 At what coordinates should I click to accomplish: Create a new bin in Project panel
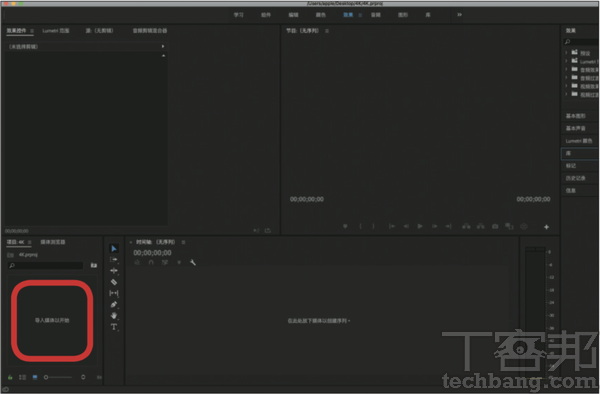(94, 265)
